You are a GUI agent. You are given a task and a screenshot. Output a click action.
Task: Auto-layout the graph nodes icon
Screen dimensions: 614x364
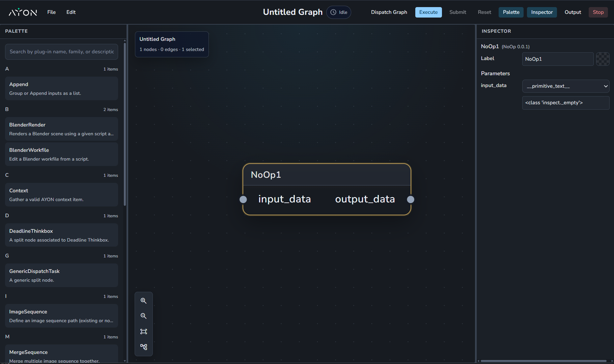pyautogui.click(x=144, y=347)
